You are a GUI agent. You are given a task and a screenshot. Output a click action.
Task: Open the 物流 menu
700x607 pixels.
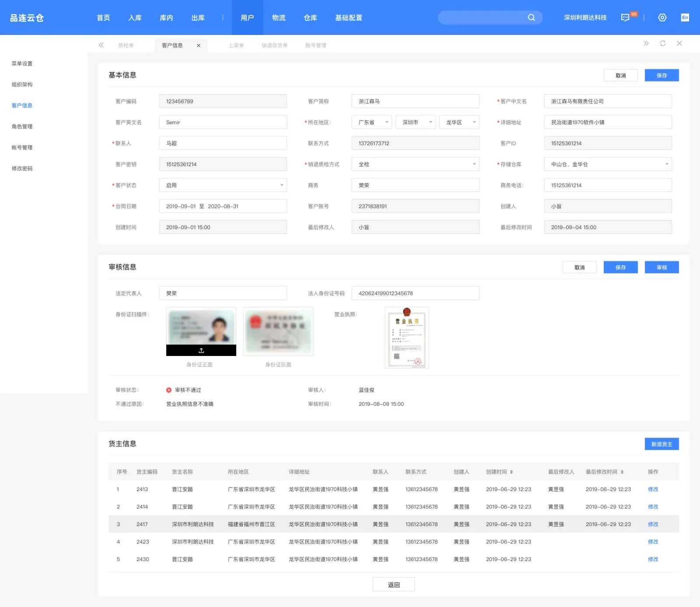pos(279,18)
